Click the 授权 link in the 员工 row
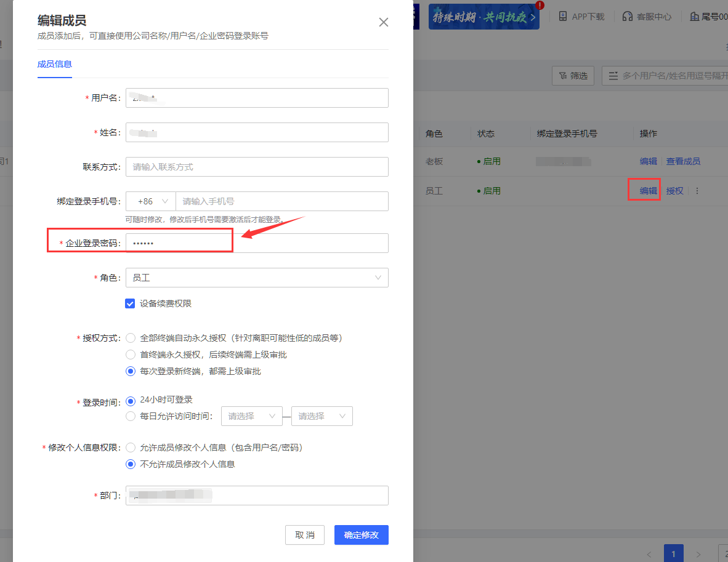Image resolution: width=728 pixels, height=562 pixels. pyautogui.click(x=674, y=191)
